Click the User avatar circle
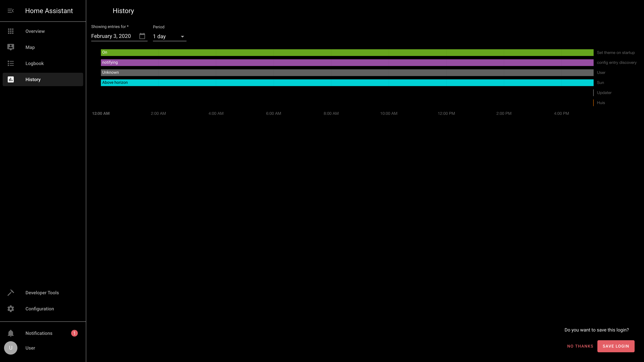The height and width of the screenshot is (362, 644). (11, 348)
